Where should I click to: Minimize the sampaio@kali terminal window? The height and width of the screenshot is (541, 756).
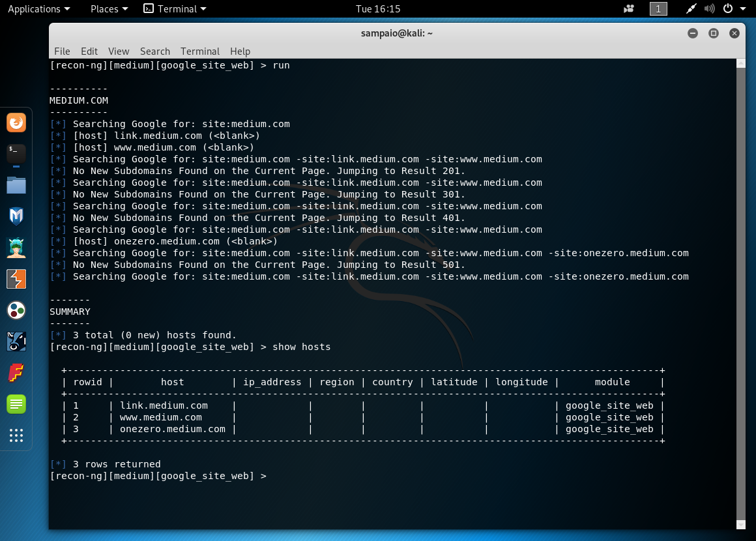693,33
